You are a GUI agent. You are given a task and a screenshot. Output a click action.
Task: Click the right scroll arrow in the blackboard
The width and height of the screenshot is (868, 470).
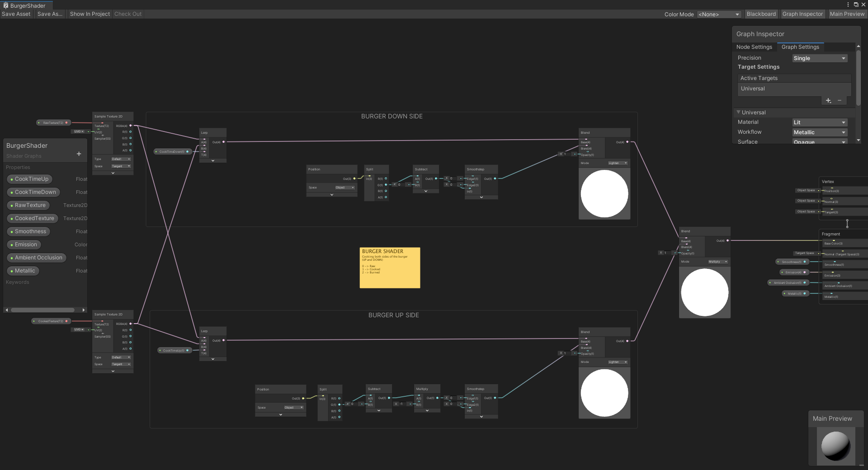pyautogui.click(x=83, y=310)
